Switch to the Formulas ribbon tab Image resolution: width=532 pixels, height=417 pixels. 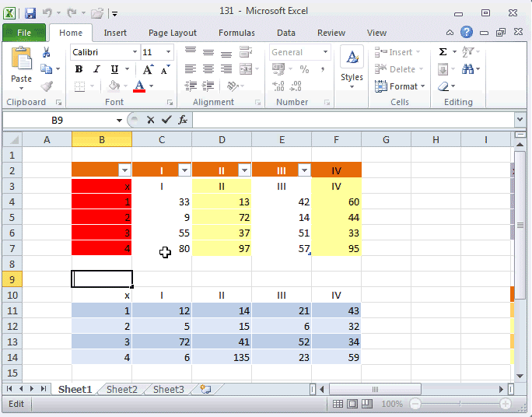[235, 33]
